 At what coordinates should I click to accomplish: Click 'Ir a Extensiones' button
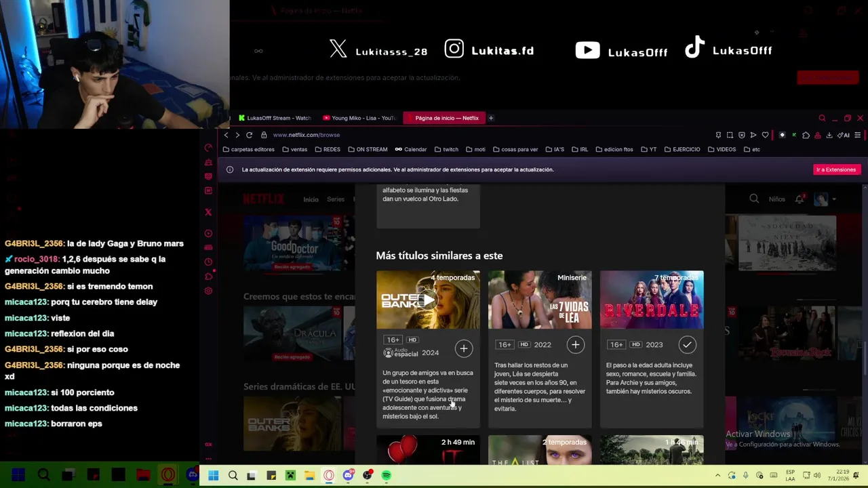836,169
